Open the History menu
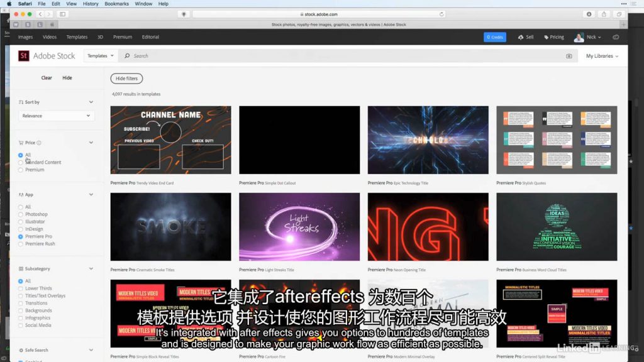The height and width of the screenshot is (362, 644). 91,4
